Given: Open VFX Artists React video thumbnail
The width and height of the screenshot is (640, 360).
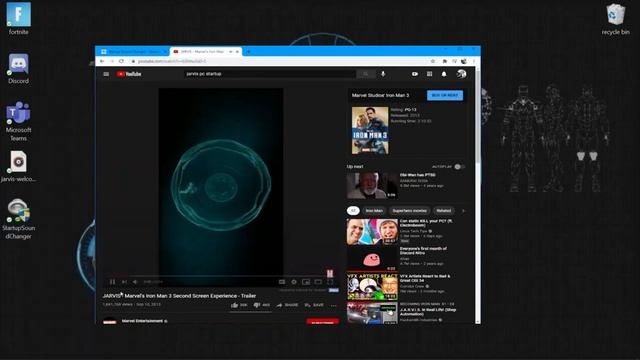Looking at the screenshot, I should tap(372, 287).
